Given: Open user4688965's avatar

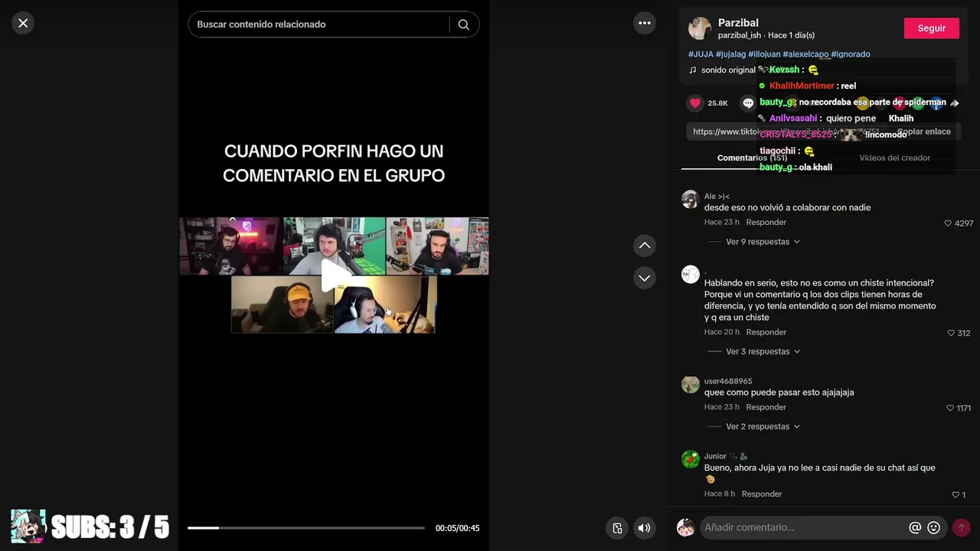Looking at the screenshot, I should [x=691, y=384].
